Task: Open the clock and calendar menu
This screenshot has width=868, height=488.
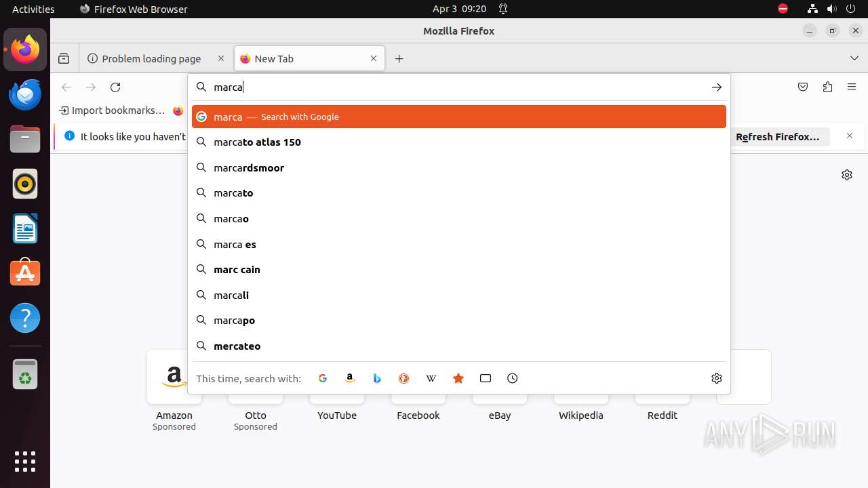Action: coord(459,9)
